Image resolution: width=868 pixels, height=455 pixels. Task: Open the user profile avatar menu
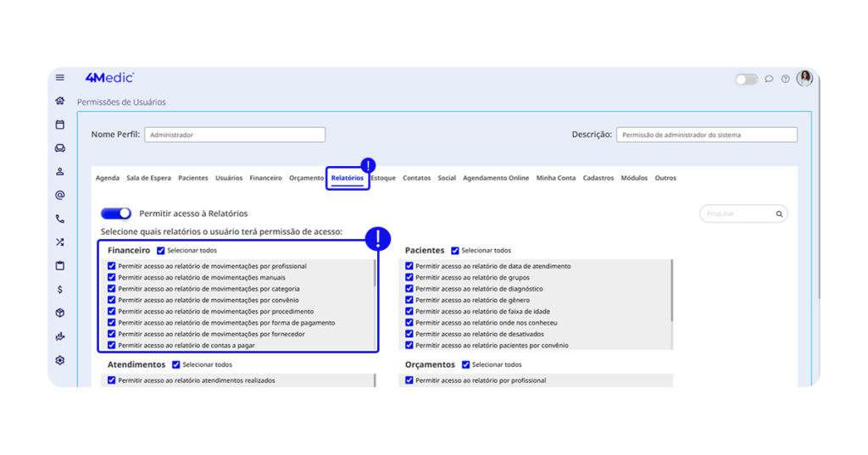[804, 78]
